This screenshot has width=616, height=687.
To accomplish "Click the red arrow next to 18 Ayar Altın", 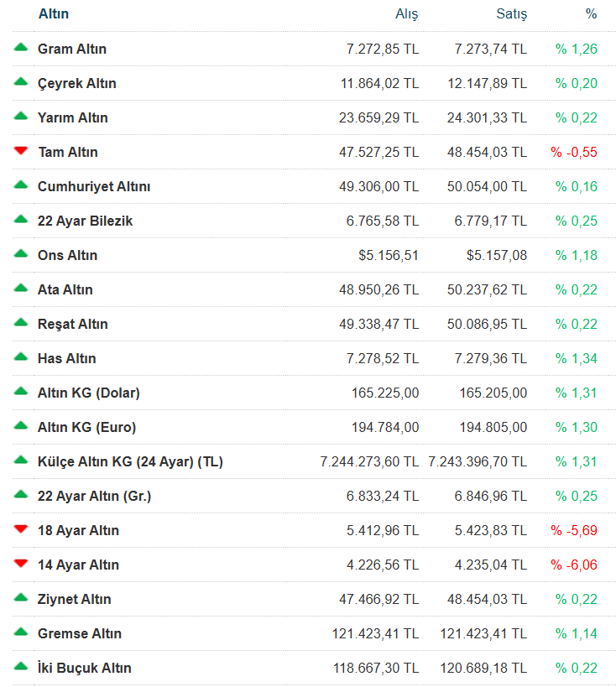I will point(21,529).
